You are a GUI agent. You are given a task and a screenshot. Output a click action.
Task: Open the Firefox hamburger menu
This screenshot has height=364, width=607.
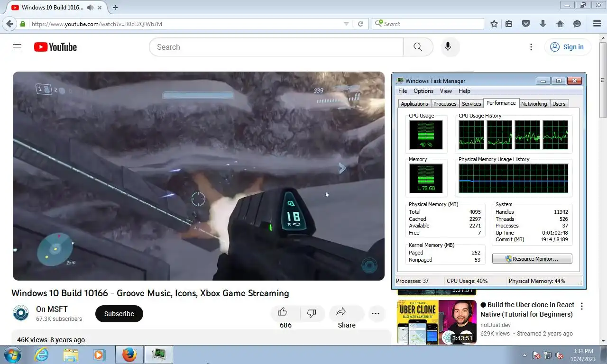(597, 24)
